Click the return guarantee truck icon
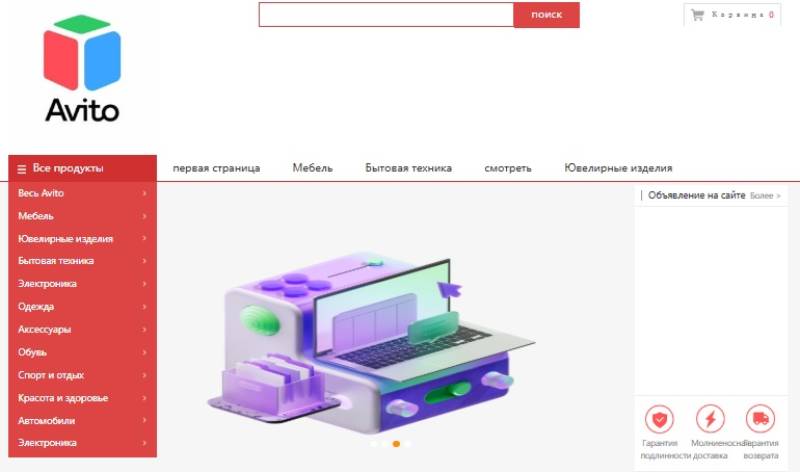 point(760,419)
